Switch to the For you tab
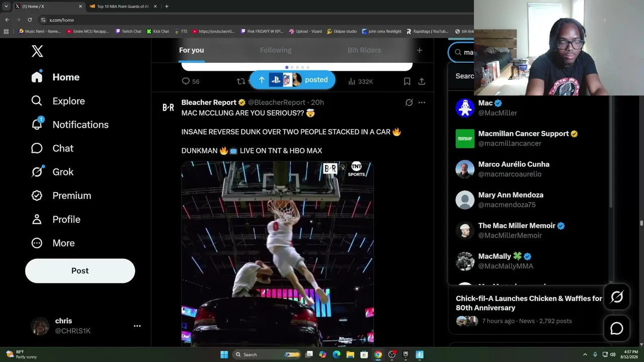 coord(191,50)
